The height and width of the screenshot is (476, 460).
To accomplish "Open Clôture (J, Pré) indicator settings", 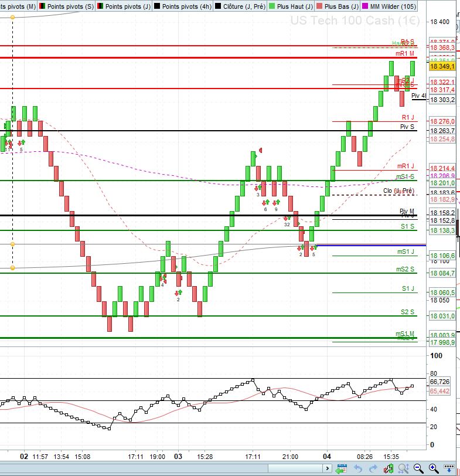I will (240, 6).
